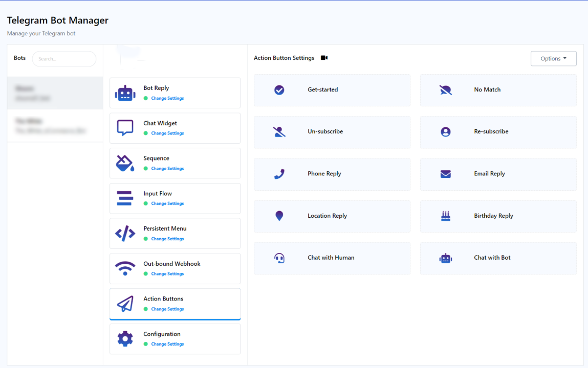Viewport: 588px width, 368px height.
Task: Click the Bot Reply robot icon
Action: tap(125, 93)
